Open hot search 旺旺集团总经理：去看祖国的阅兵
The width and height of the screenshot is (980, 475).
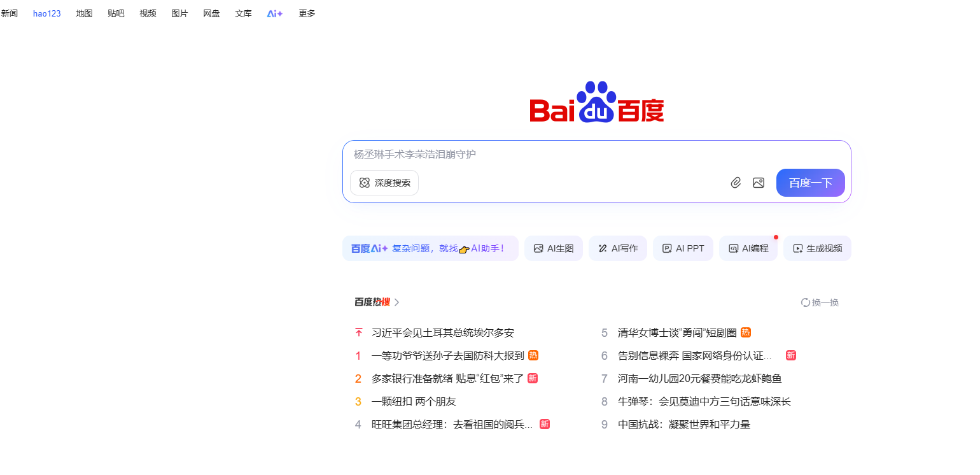[x=452, y=424]
